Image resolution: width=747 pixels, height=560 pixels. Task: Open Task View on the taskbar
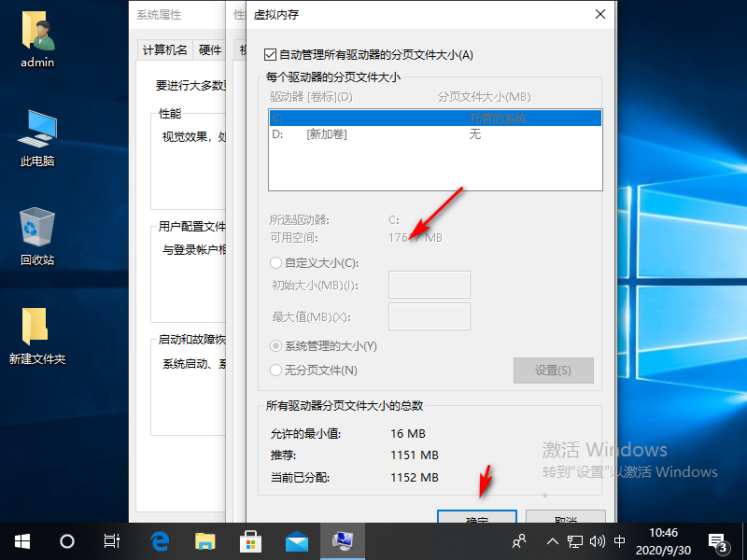click(111, 540)
